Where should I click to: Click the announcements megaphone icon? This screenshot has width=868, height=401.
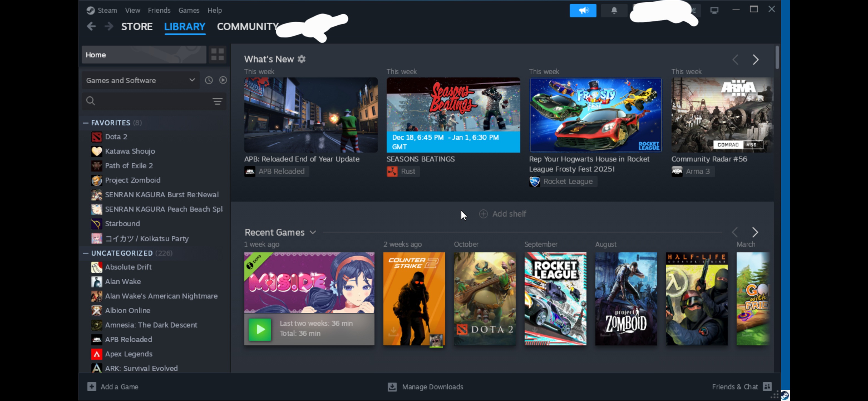[583, 10]
